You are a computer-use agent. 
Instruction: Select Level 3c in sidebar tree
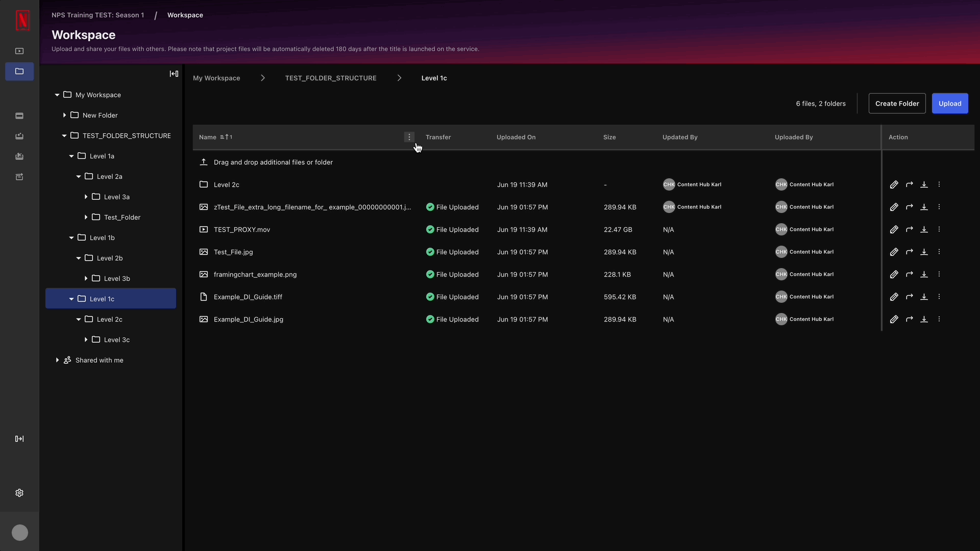tap(116, 339)
